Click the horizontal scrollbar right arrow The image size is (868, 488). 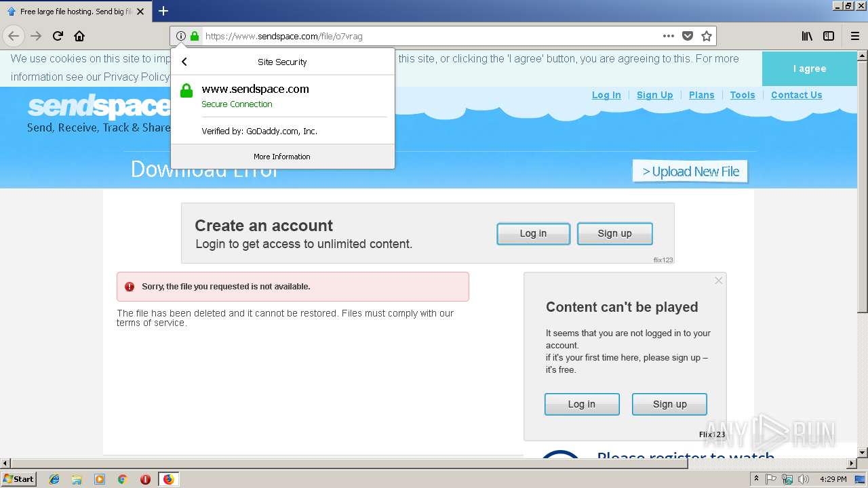tap(852, 464)
